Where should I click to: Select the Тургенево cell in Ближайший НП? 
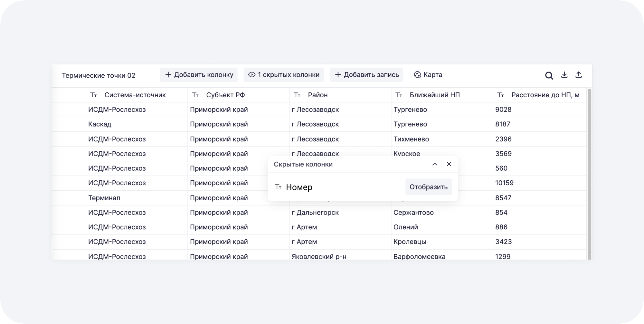pyautogui.click(x=411, y=110)
